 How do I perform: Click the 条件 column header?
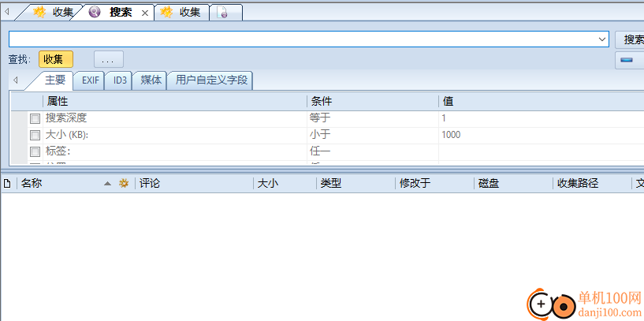tap(373, 101)
